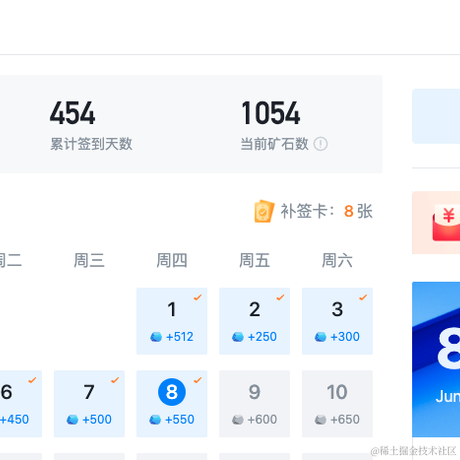
Task: Click the orange checkmark on day 2
Action: (x=280, y=297)
